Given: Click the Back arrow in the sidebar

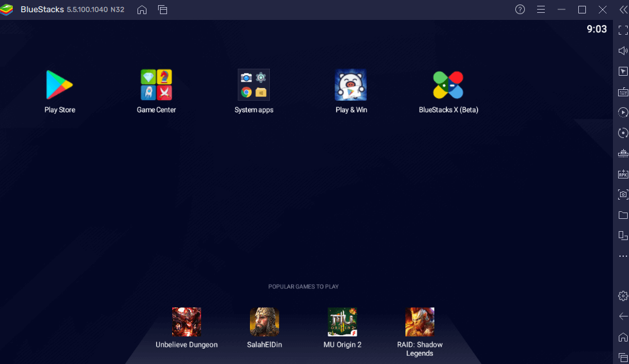Looking at the screenshot, I should coord(623,316).
